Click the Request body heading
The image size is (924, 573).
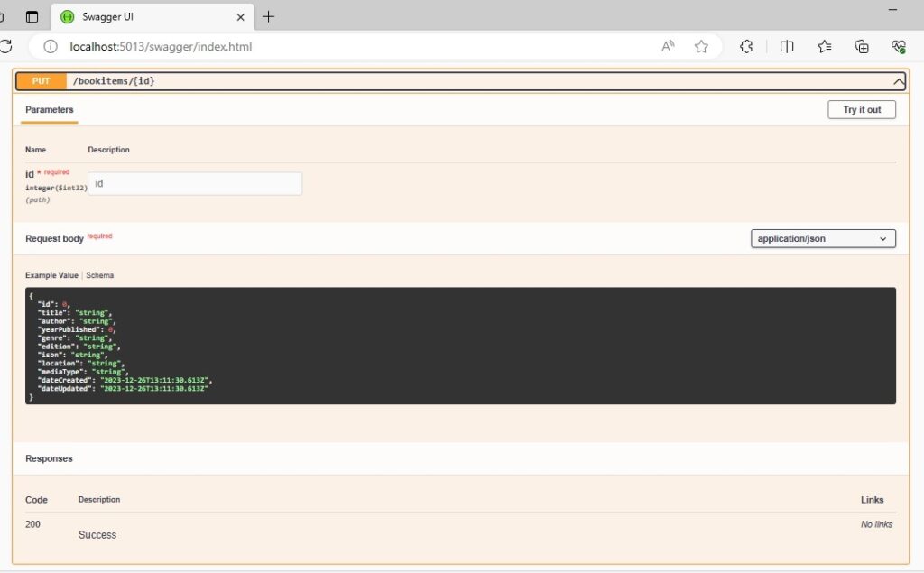(54, 239)
